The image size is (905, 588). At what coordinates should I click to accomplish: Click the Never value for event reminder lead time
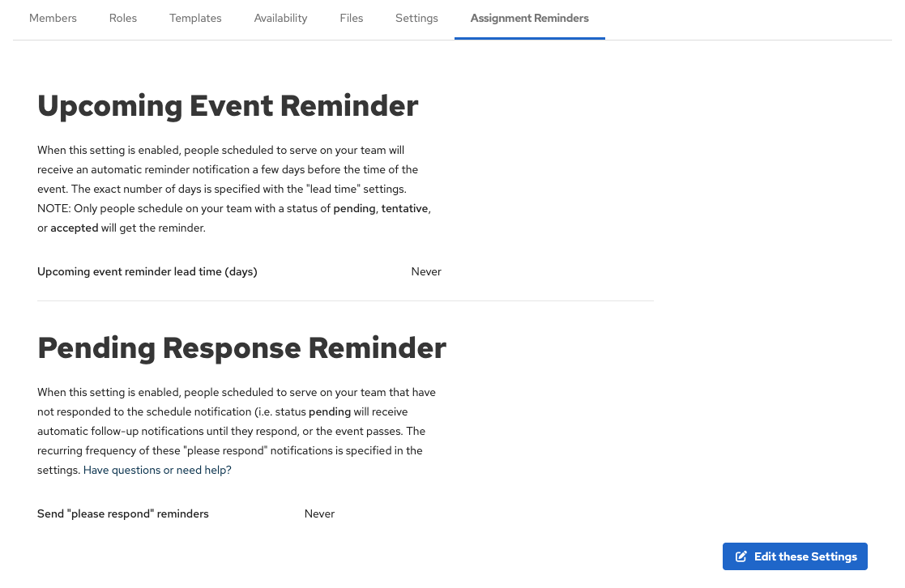[426, 271]
